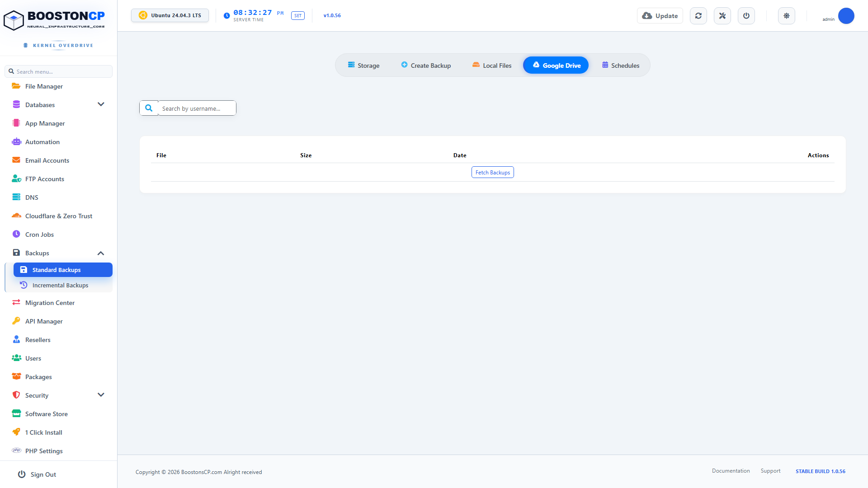Click the Fetch Backups button
The image size is (868, 488).
[x=492, y=172]
